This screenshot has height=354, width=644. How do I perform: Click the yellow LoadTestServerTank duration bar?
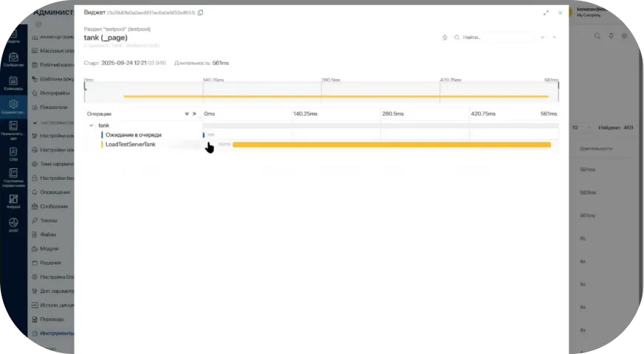coord(391,145)
